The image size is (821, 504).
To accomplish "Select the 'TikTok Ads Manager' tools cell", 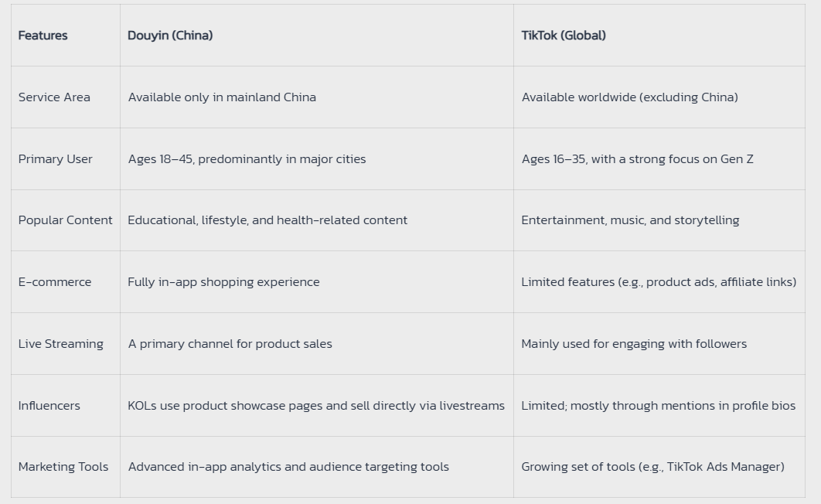I will (653, 467).
